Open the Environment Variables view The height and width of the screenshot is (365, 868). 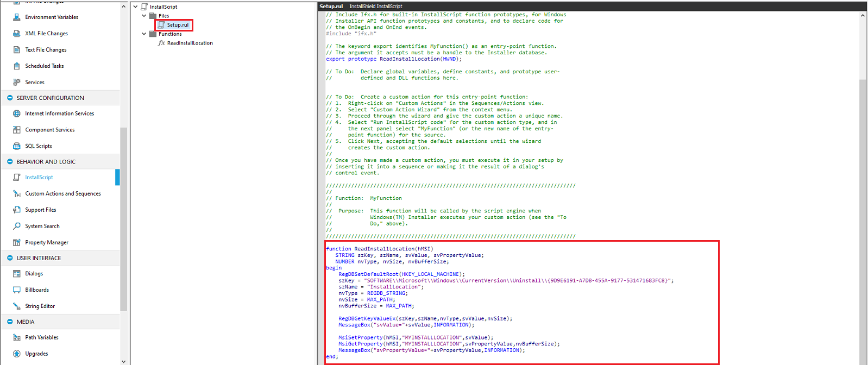[x=52, y=17]
